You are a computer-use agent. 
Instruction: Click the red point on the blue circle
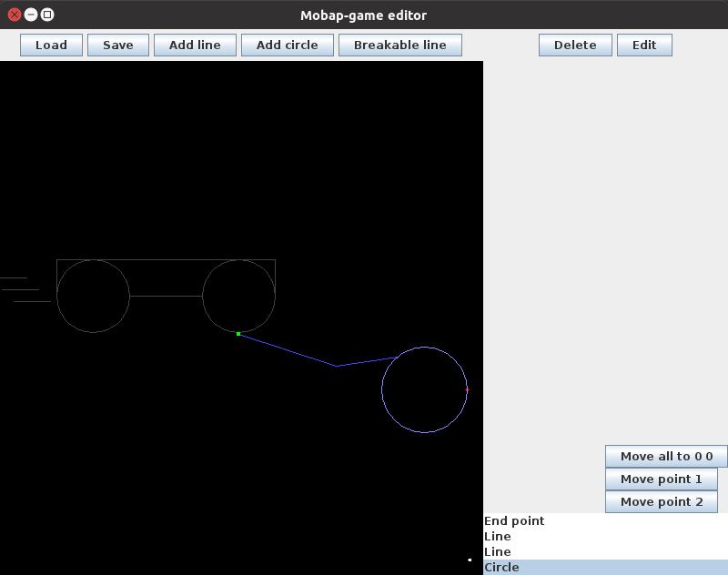point(467,388)
